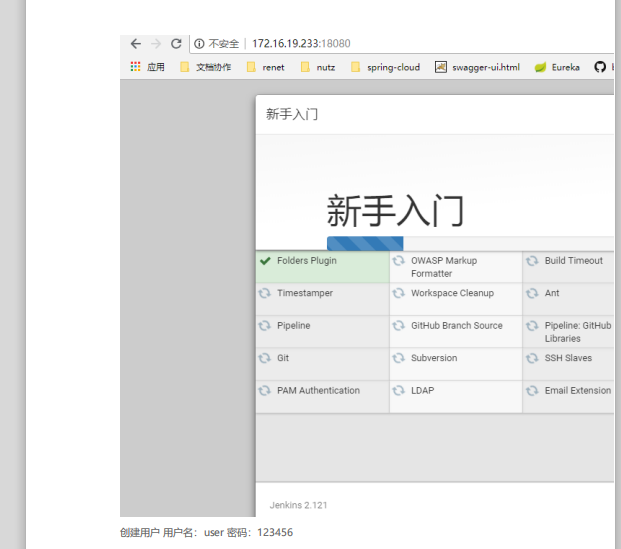
Task: Click the plugin installation progress bar
Action: 470,244
